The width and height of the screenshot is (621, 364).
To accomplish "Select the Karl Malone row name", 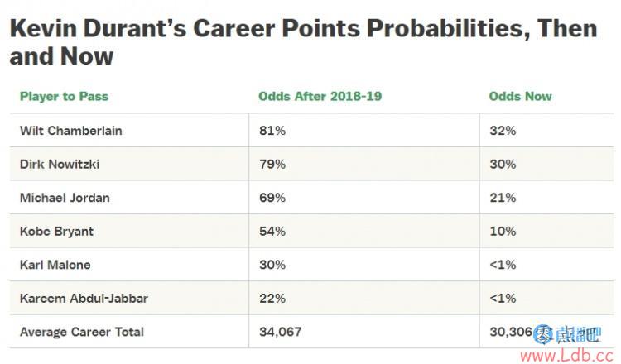I will click(55, 265).
